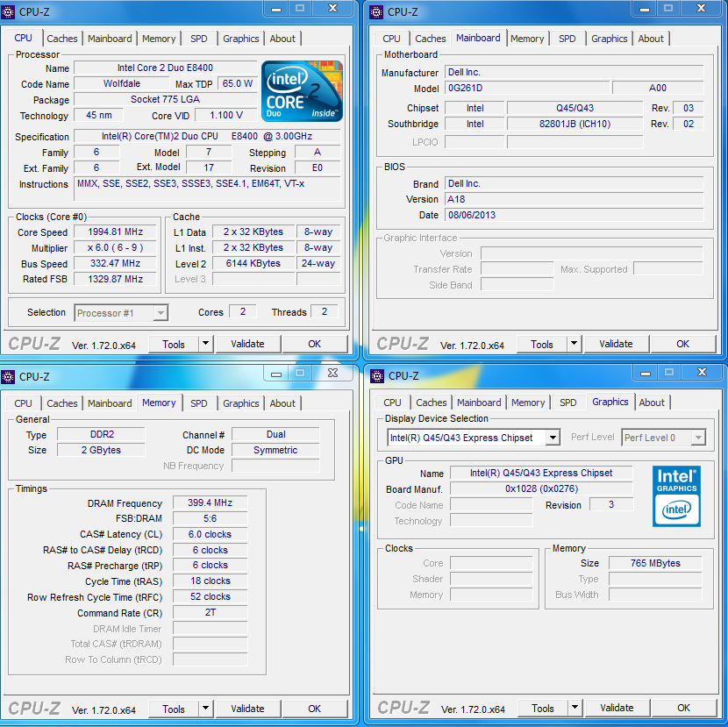The width and height of the screenshot is (728, 727).
Task: Click the CPU-Z title bar icon in the Memory window
Action: pos(8,376)
